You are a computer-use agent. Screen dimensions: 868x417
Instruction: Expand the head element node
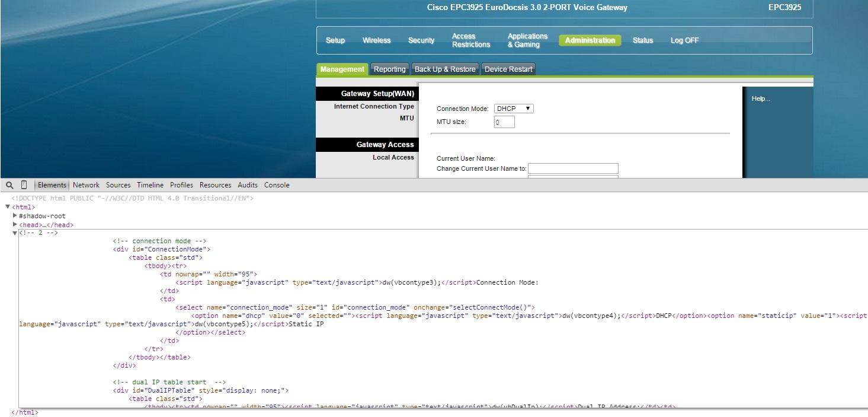click(x=15, y=225)
